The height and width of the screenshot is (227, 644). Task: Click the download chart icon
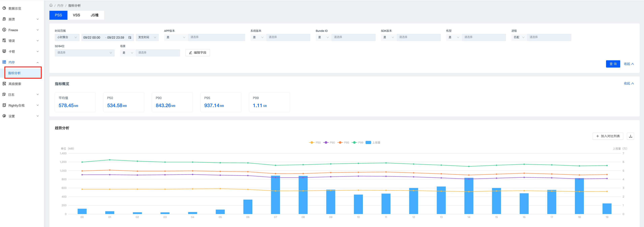click(x=630, y=136)
